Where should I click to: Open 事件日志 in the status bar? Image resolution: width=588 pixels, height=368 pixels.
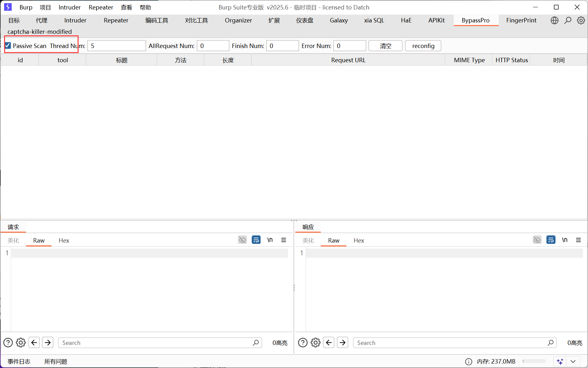19,362
